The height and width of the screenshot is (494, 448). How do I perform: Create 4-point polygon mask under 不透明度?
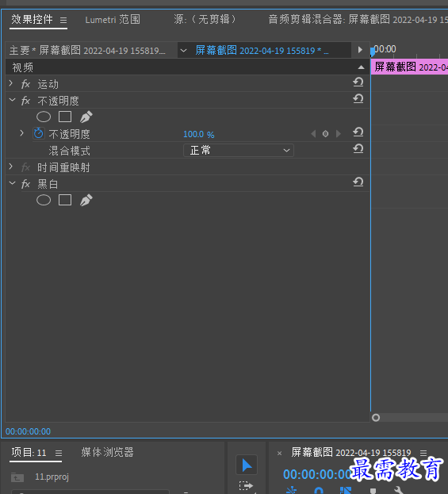pyautogui.click(x=65, y=117)
